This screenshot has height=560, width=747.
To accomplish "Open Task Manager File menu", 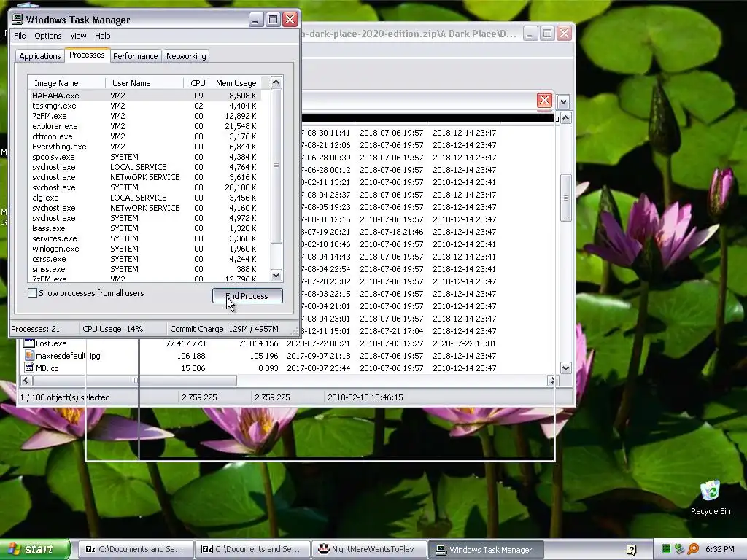I will 20,36.
